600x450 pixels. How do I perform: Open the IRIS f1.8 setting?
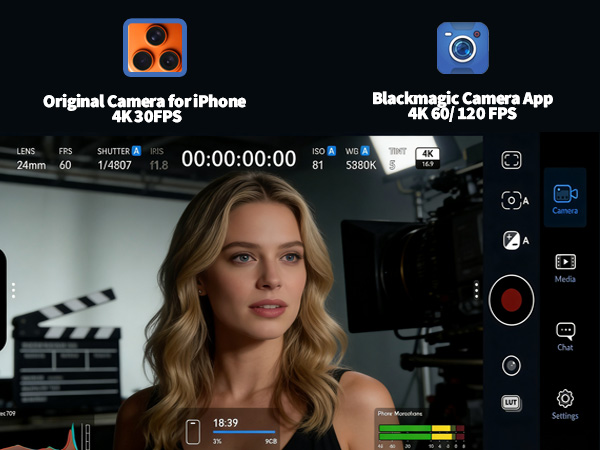(159, 158)
